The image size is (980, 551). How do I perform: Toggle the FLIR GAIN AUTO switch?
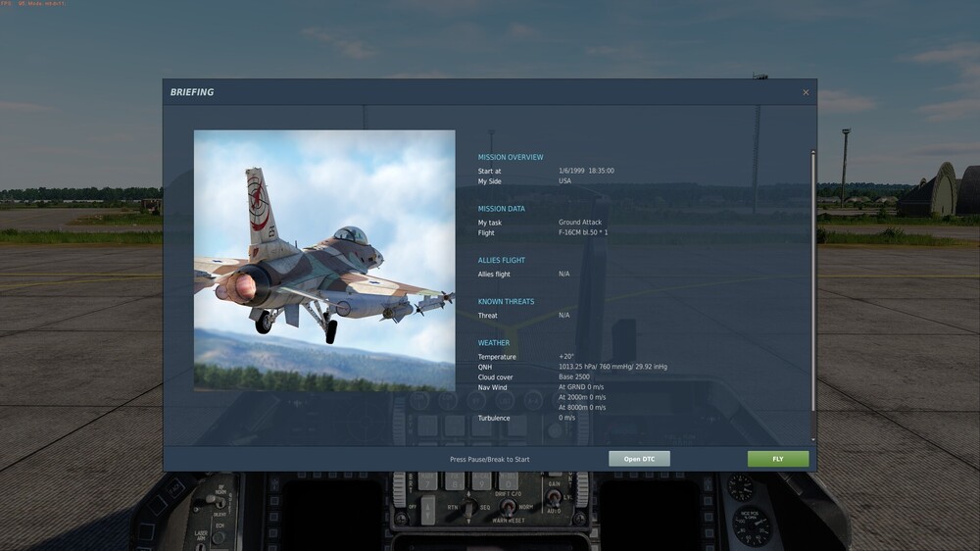[554, 497]
